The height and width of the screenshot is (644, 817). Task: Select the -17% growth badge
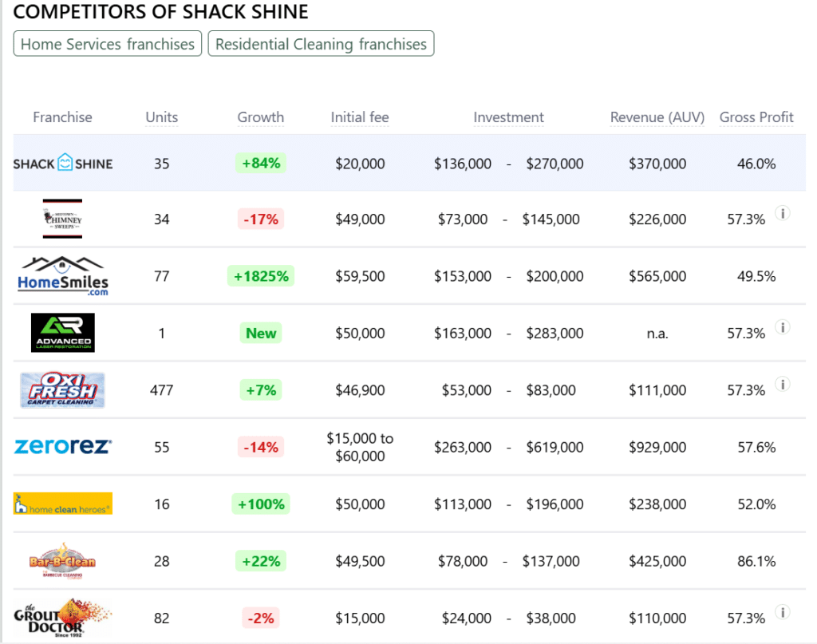261,219
